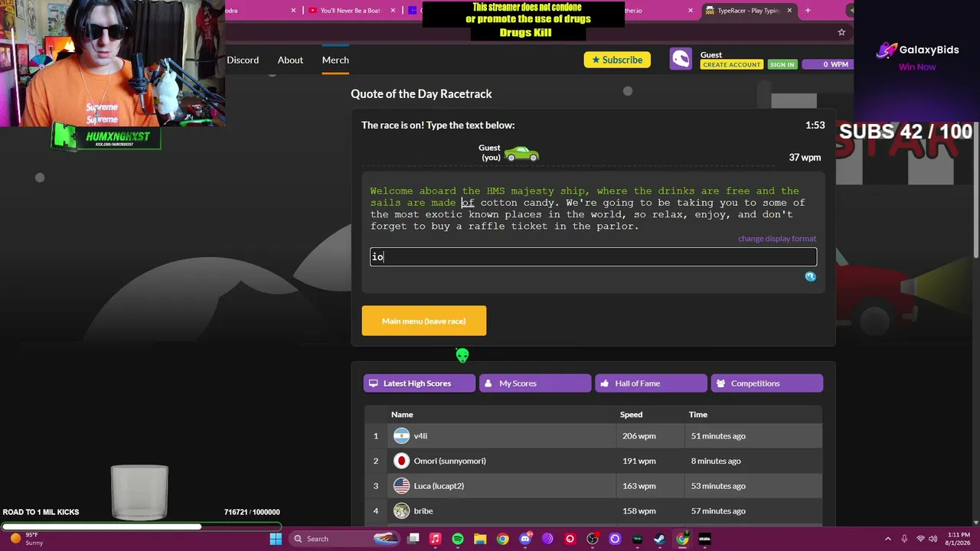Close the "You'll Never Be a Boat" tab
This screenshot has height=551, width=980.
tap(394, 11)
